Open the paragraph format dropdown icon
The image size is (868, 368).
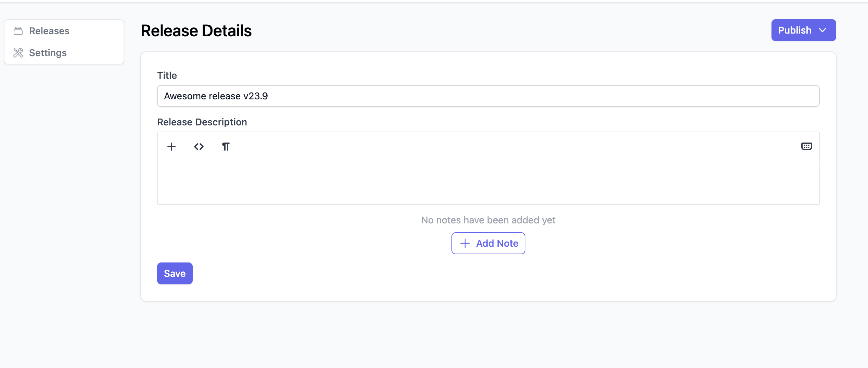pyautogui.click(x=226, y=147)
